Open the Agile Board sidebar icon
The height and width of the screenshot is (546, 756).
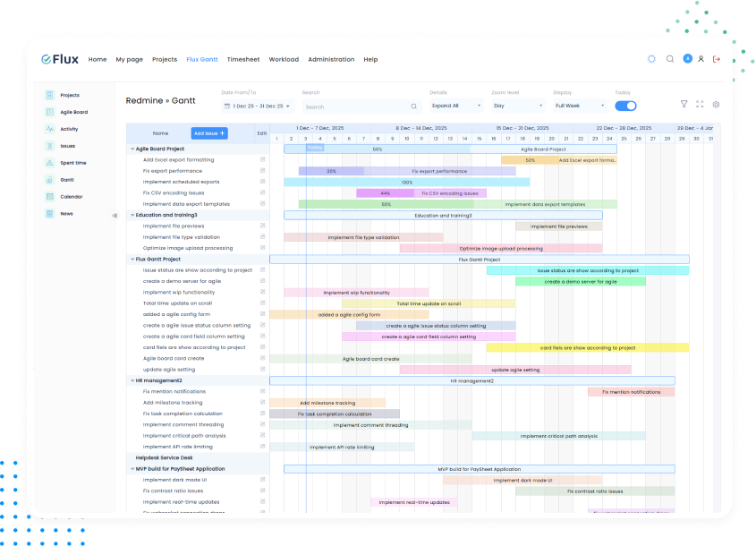click(50, 112)
